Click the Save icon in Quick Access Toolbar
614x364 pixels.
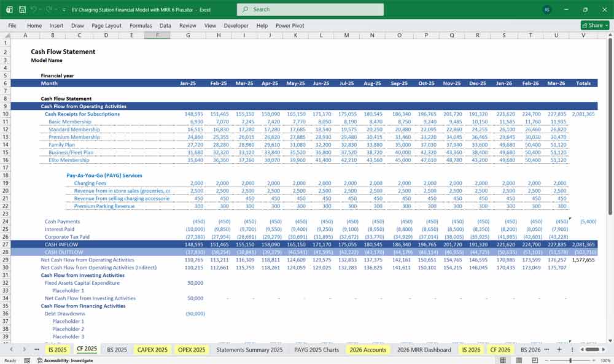22,9
